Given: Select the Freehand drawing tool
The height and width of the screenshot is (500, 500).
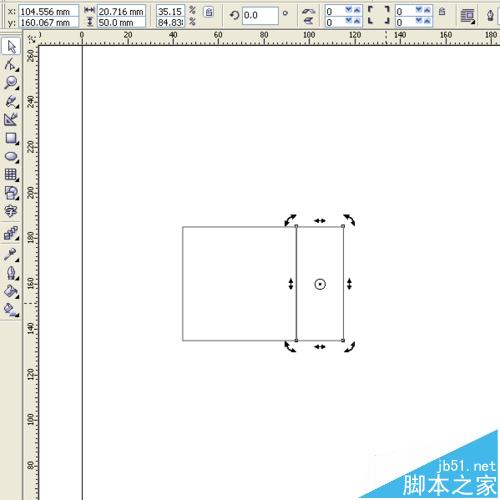Looking at the screenshot, I should click(x=11, y=101).
